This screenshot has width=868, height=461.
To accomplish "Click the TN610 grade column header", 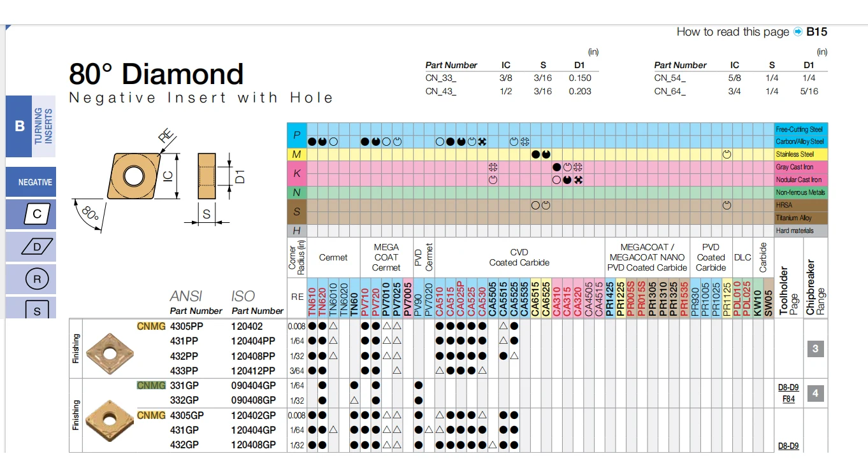I will click(x=312, y=298).
